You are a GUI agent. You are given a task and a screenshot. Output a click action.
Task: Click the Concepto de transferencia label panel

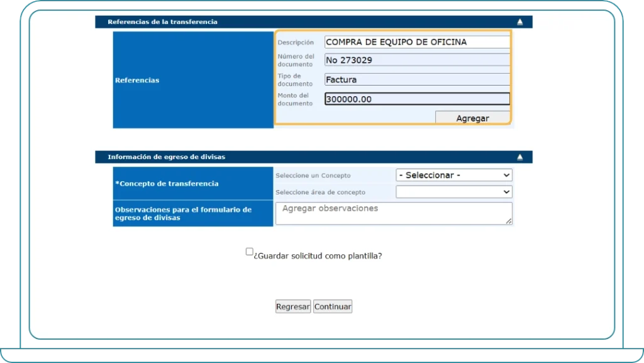tap(193, 182)
